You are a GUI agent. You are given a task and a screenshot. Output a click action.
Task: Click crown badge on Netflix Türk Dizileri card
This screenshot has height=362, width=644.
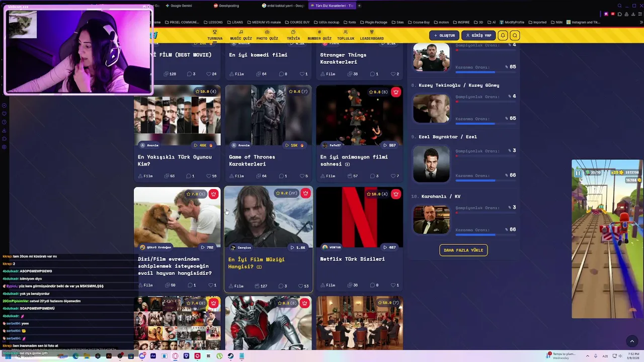tap(396, 194)
